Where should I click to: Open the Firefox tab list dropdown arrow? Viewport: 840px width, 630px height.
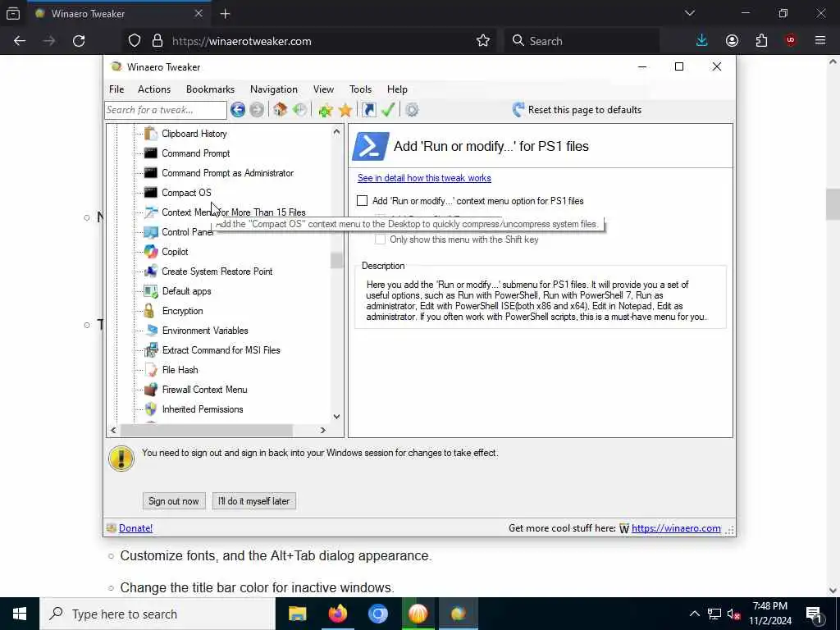pyautogui.click(x=689, y=13)
